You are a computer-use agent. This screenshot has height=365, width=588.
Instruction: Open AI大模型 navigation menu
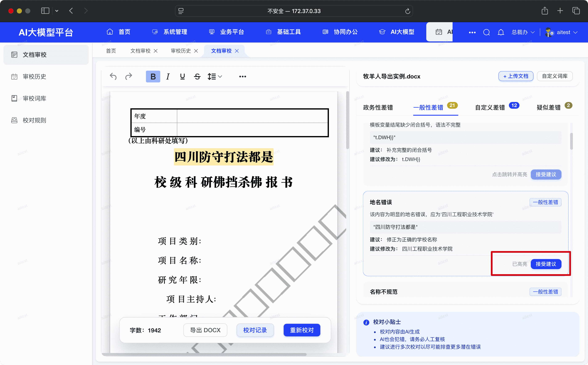(x=397, y=32)
